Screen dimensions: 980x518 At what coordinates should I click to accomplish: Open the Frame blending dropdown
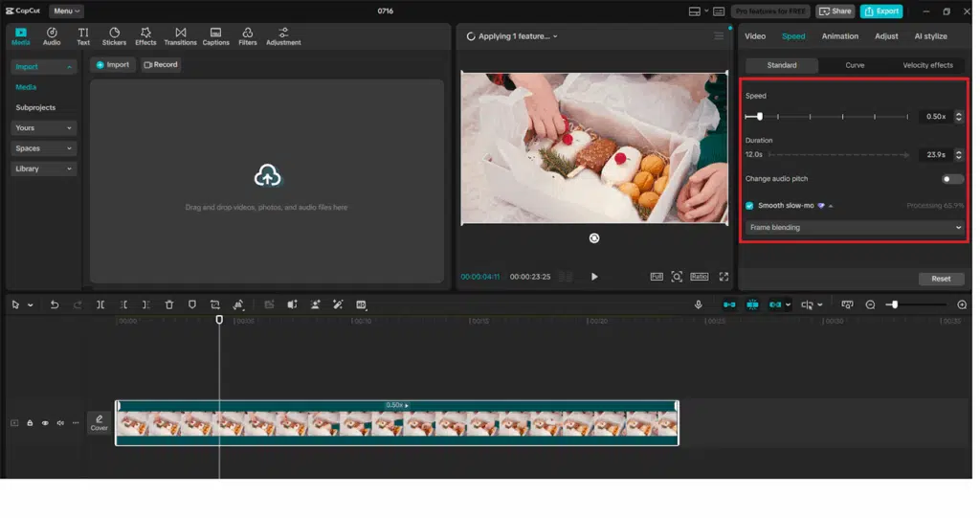click(x=856, y=228)
